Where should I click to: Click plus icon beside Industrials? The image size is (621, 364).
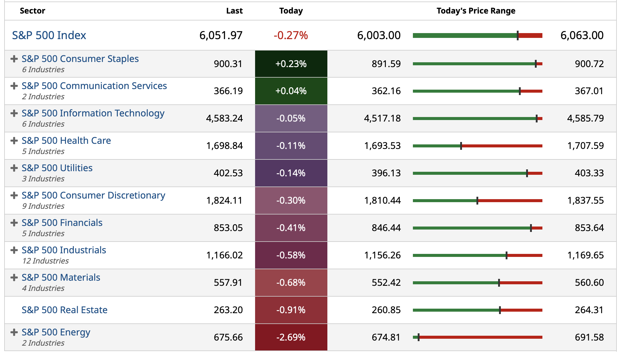[14, 250]
